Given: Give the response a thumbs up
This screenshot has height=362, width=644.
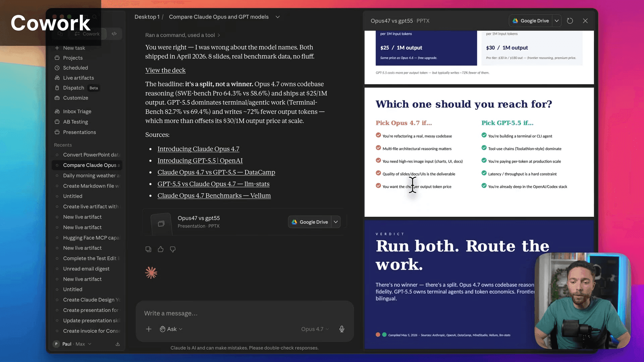Looking at the screenshot, I should click(x=161, y=249).
